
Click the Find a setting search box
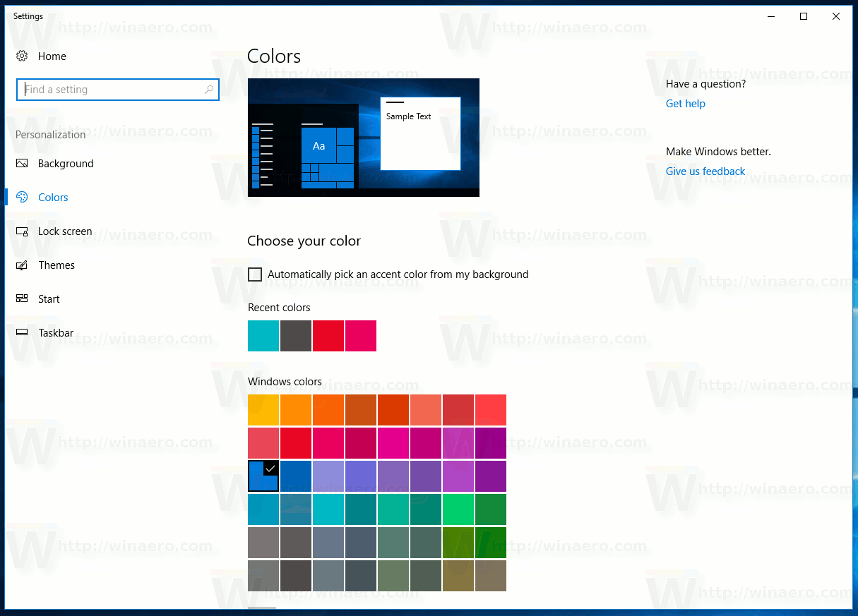(x=113, y=90)
